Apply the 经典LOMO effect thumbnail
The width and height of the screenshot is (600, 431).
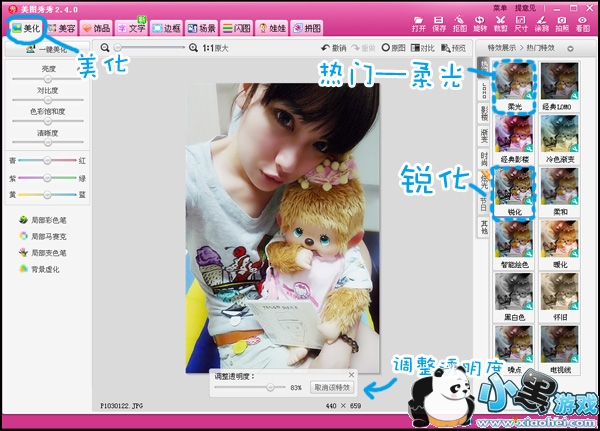[x=559, y=87]
